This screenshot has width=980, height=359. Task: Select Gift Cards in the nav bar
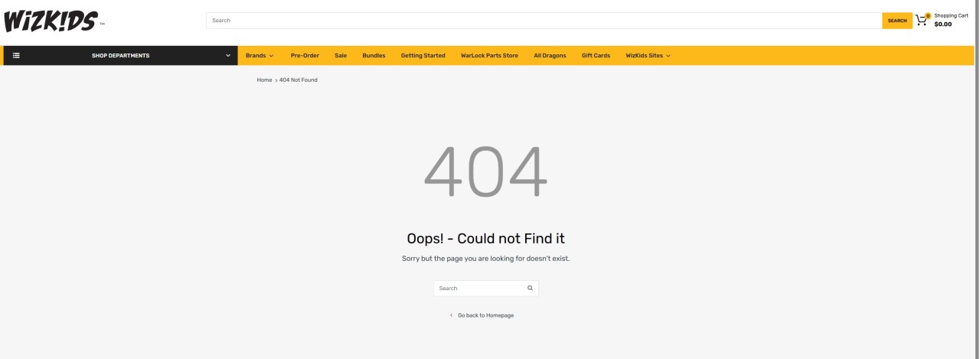point(596,55)
